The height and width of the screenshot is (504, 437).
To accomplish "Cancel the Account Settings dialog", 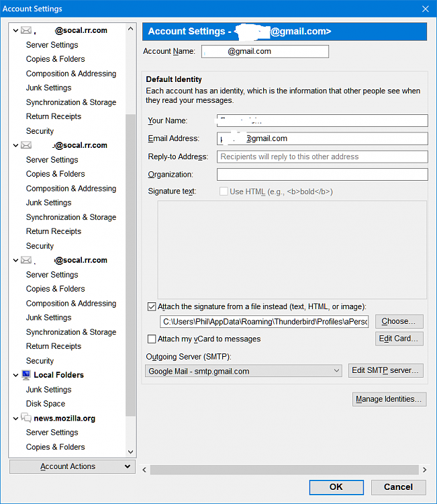I will [x=399, y=487].
